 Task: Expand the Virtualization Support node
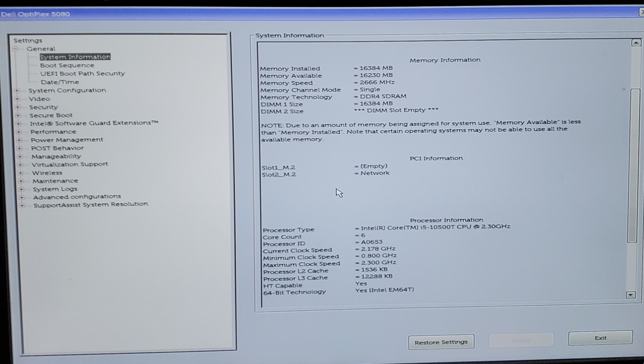point(21,164)
